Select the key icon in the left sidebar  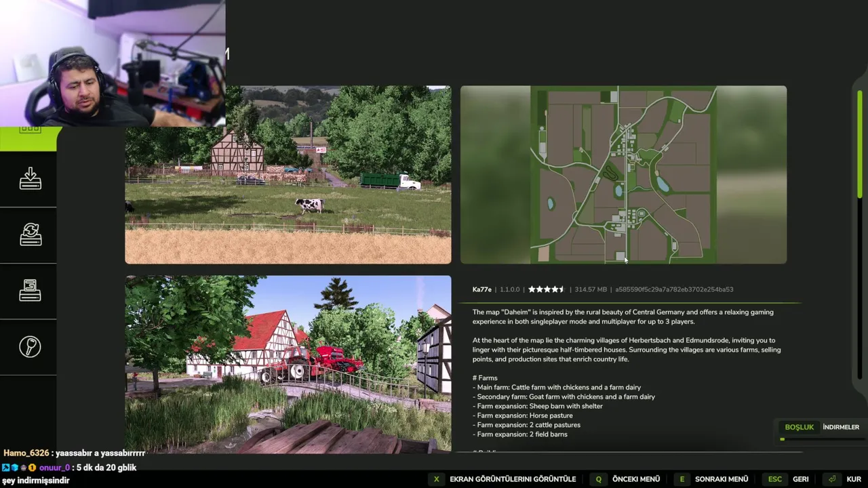30,346
